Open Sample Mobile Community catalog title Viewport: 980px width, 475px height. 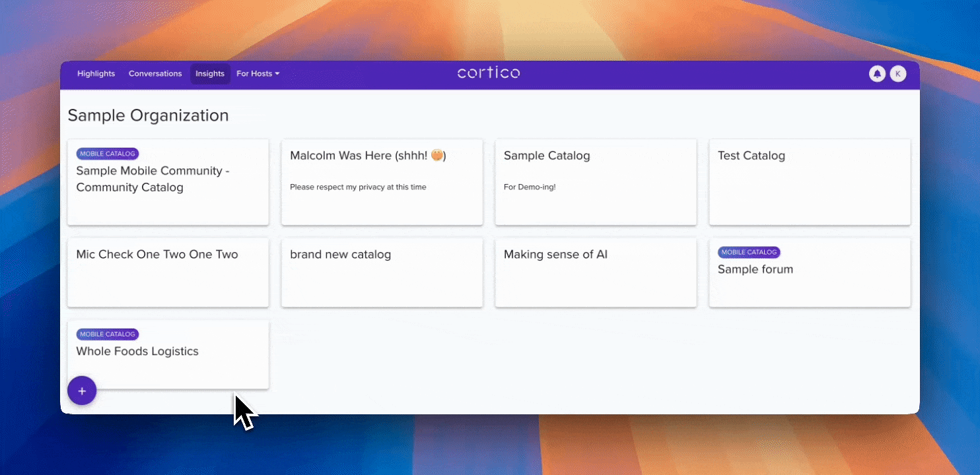[x=153, y=179]
